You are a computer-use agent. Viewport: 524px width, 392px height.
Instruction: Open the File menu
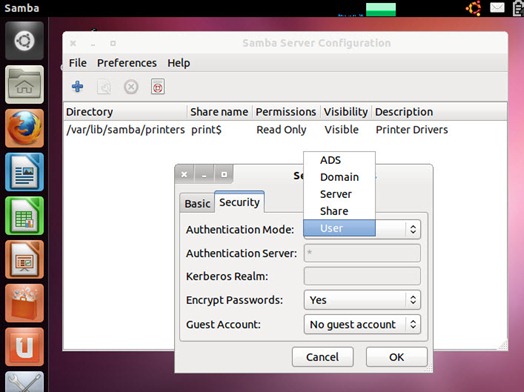tap(78, 63)
